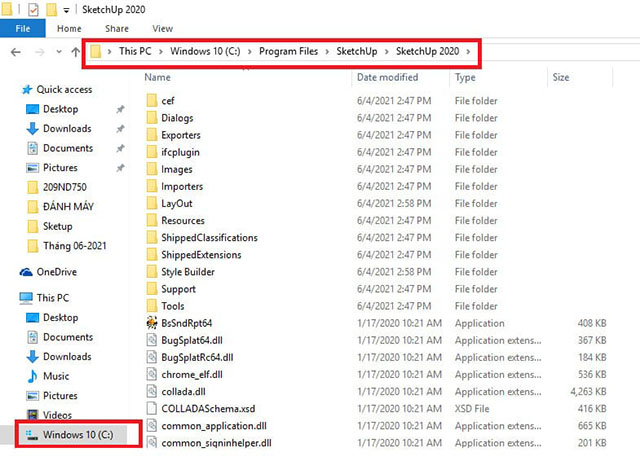Click the Back navigation arrow
The height and width of the screenshot is (461, 640).
(16, 52)
